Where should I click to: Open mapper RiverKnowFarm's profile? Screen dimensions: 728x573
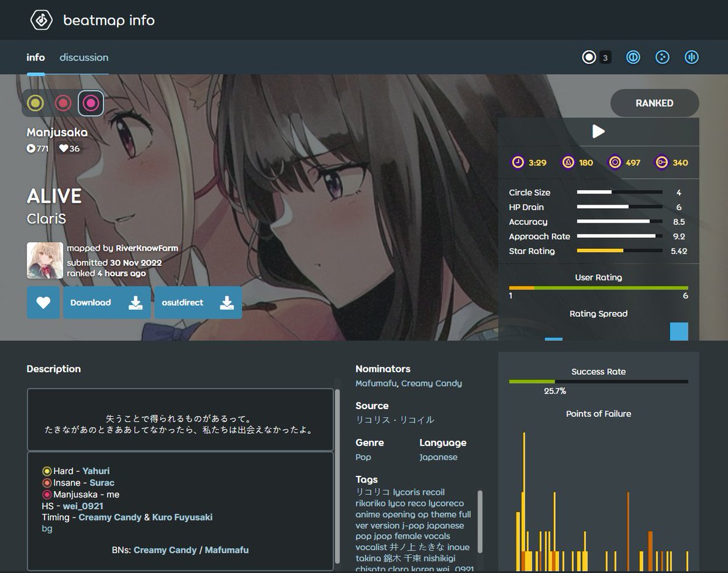tap(147, 248)
